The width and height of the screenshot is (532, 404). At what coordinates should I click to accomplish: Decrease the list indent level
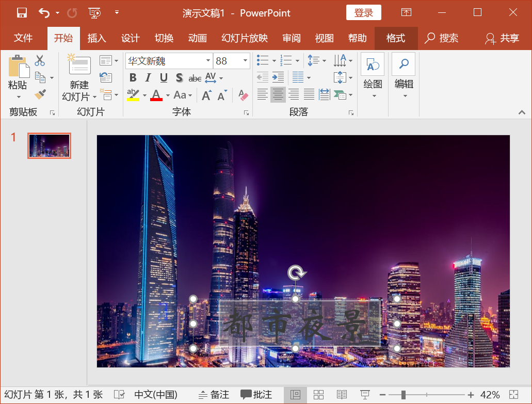coord(263,77)
